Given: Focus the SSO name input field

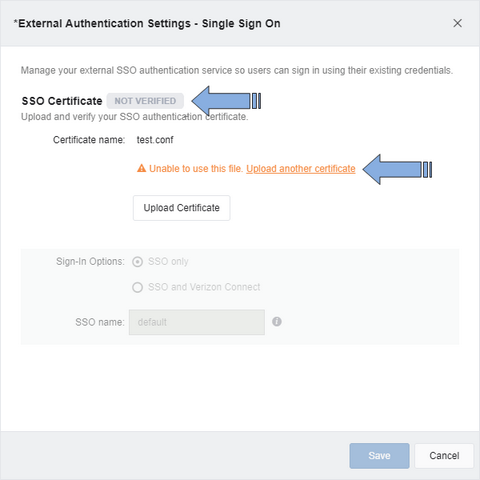Looking at the screenshot, I should point(197,322).
